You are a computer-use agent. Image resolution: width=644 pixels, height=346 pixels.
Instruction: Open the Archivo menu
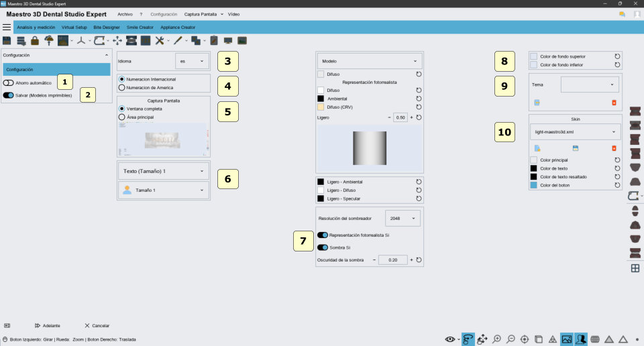(x=125, y=14)
